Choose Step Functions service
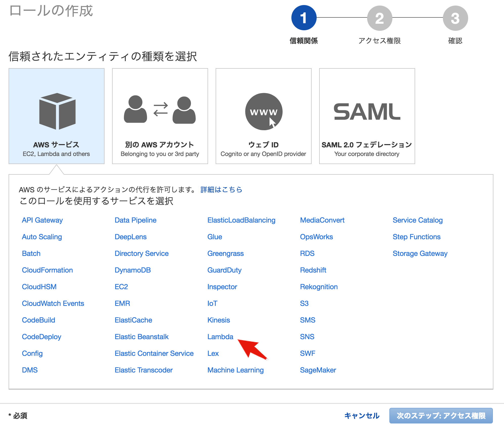The width and height of the screenshot is (504, 426). pos(416,237)
